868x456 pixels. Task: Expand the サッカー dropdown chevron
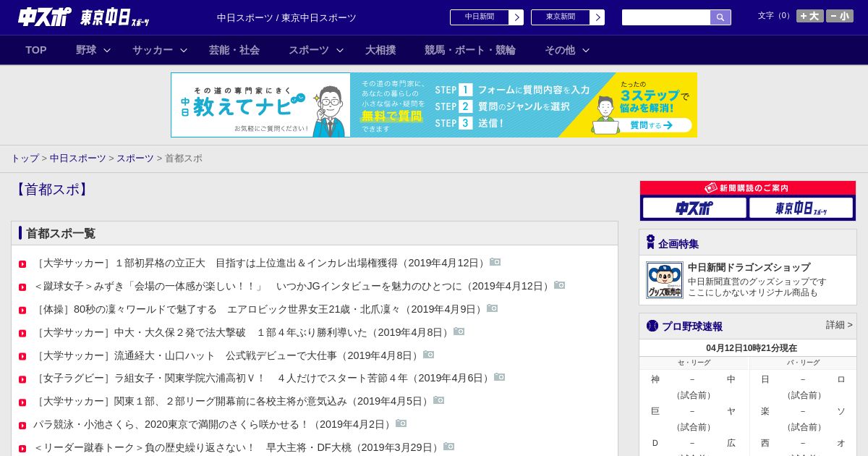point(184,50)
